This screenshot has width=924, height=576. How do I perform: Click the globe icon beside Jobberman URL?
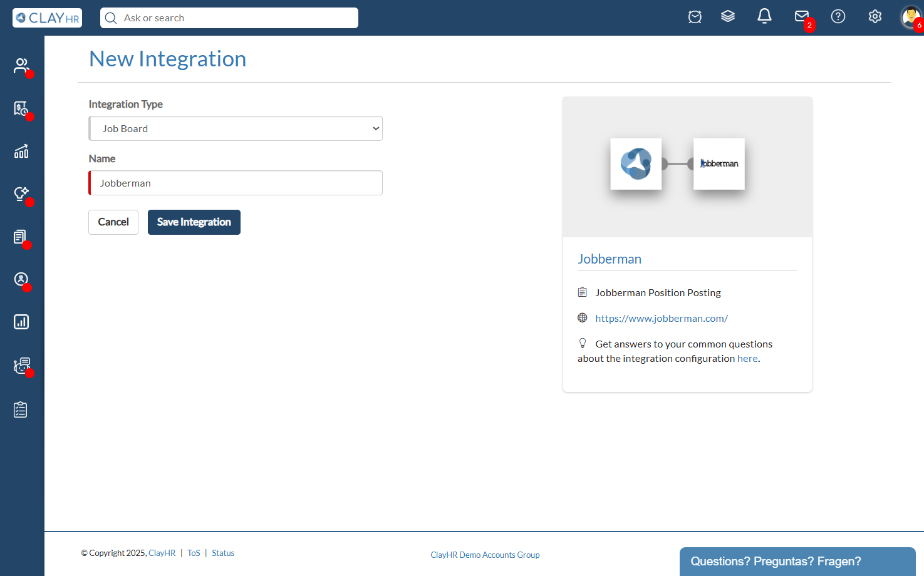coord(583,318)
